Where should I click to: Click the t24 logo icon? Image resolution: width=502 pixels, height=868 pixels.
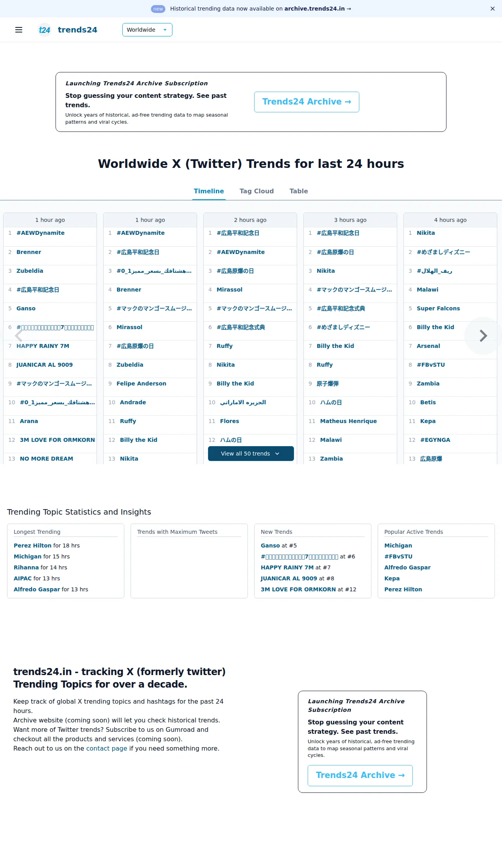click(45, 30)
